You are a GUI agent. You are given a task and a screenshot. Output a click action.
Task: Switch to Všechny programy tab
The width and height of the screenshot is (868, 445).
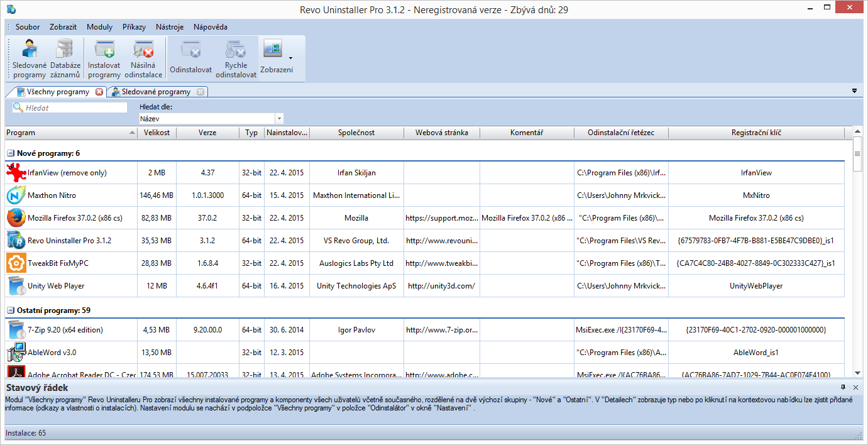click(58, 92)
